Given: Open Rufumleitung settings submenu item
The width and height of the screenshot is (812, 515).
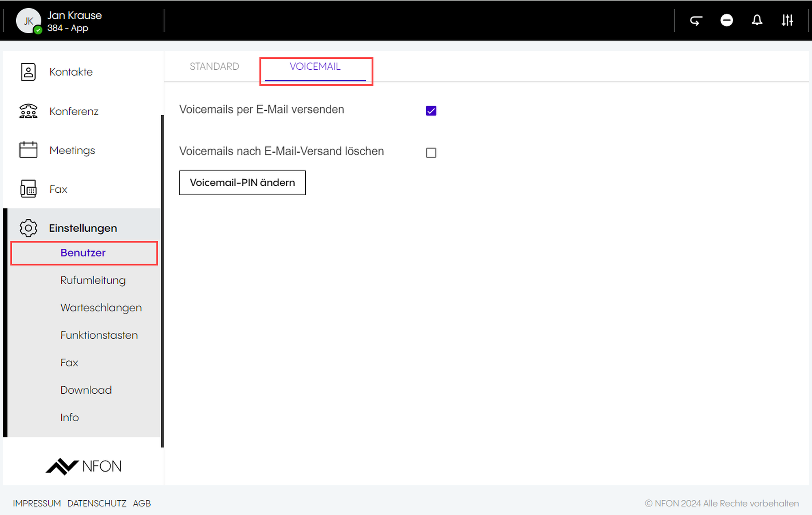Looking at the screenshot, I should (x=93, y=280).
